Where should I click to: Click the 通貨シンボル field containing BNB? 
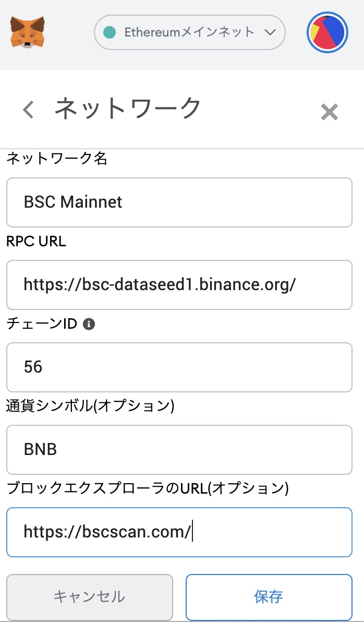coord(179,450)
